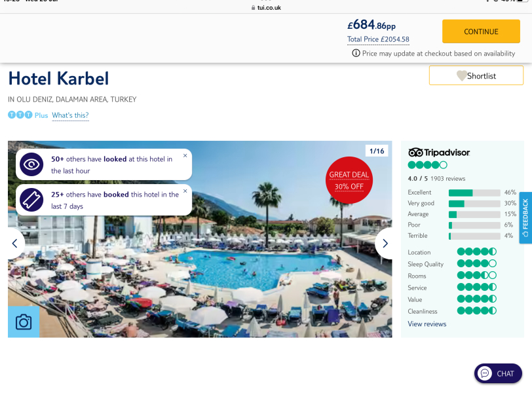This screenshot has height=393, width=532.
Task: Click the GREAT DEAL 30% OFF badge
Action: (349, 179)
